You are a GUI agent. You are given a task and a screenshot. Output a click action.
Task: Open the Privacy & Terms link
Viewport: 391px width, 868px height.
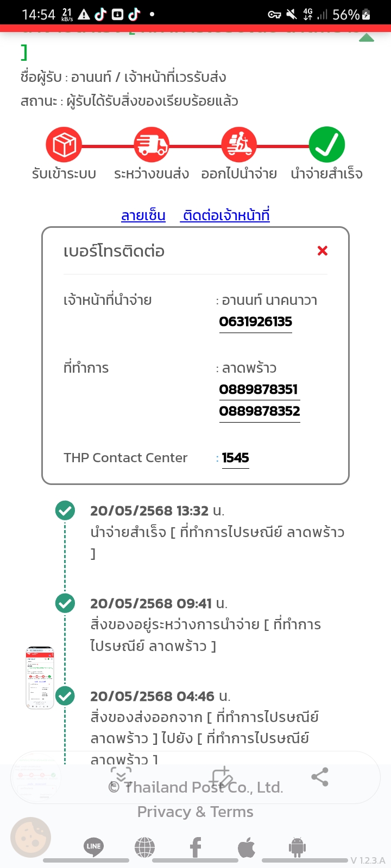(195, 812)
